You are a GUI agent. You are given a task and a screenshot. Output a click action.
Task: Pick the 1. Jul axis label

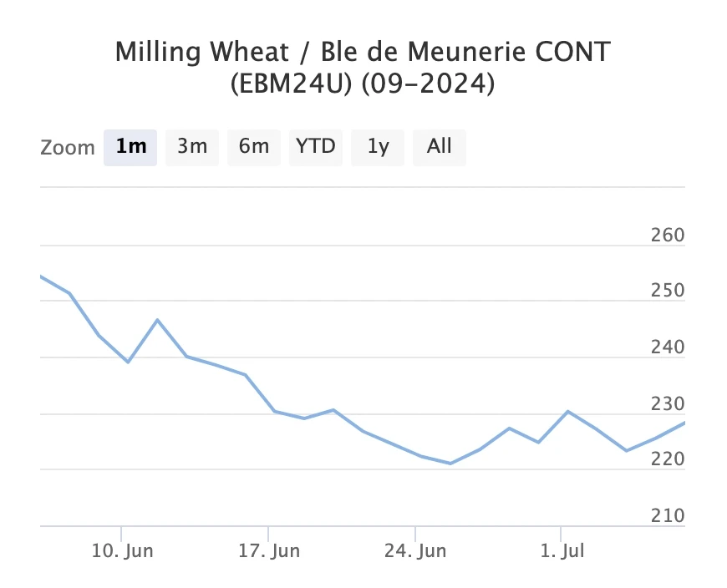(562, 552)
